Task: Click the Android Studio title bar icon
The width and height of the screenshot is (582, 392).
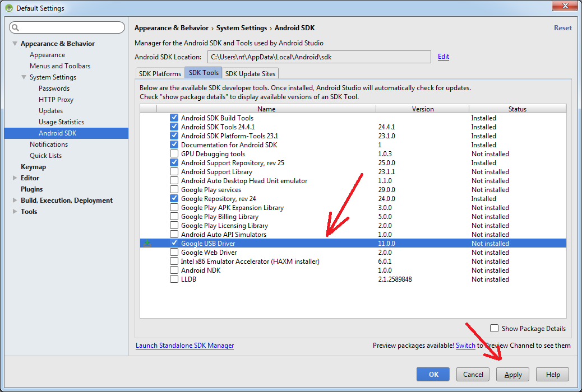Action: coord(9,8)
